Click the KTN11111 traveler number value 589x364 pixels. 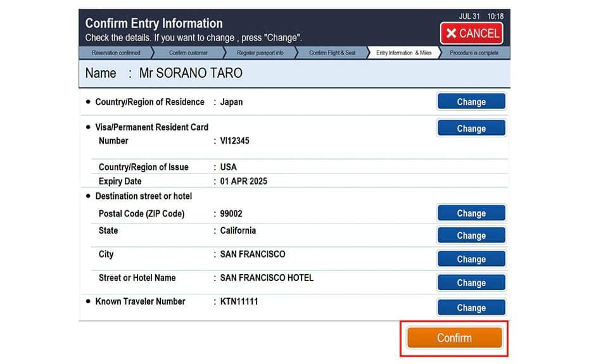tap(239, 302)
